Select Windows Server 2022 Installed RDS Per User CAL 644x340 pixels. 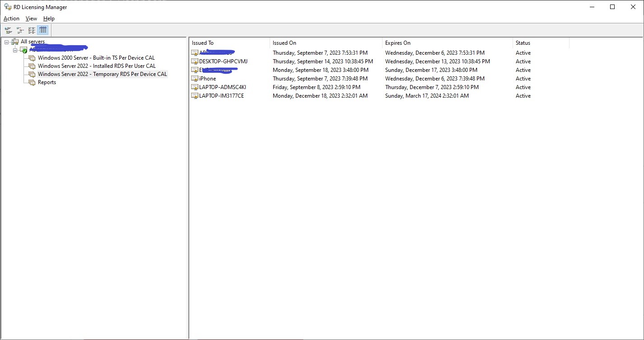98,66
